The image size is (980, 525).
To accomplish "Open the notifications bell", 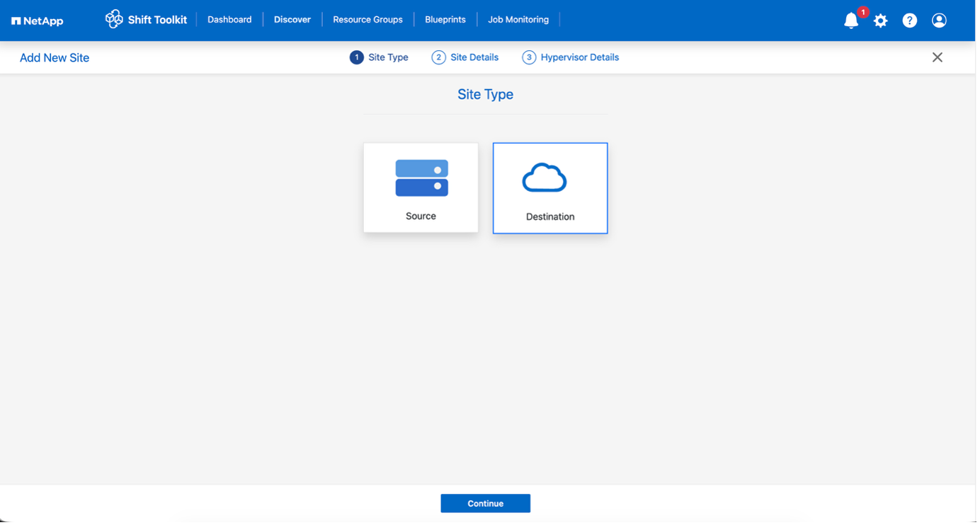I will pyautogui.click(x=850, y=21).
